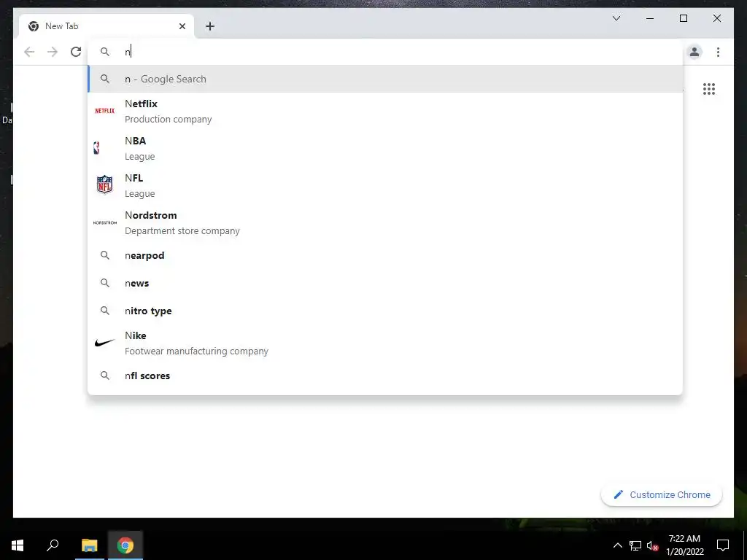Image resolution: width=747 pixels, height=560 pixels.
Task: Open the Windows Start menu
Action: click(x=18, y=545)
